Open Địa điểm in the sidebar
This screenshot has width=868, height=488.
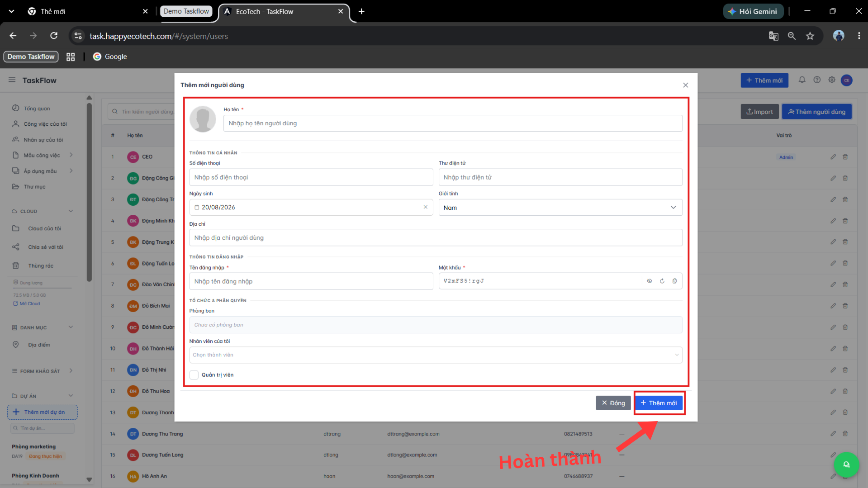pos(39,345)
